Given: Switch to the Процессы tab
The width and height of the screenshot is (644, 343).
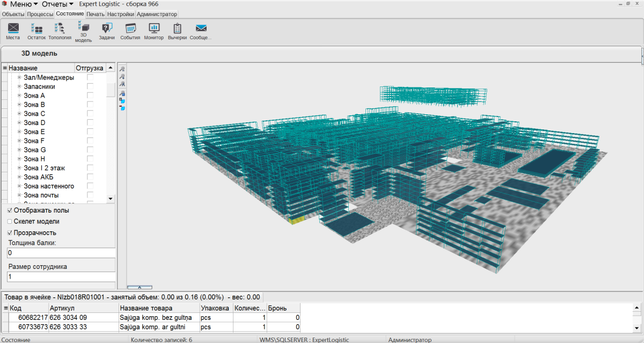Looking at the screenshot, I should pos(40,14).
